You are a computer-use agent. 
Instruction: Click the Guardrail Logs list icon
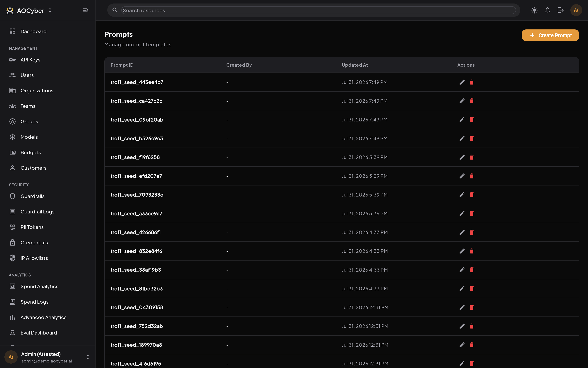12,212
